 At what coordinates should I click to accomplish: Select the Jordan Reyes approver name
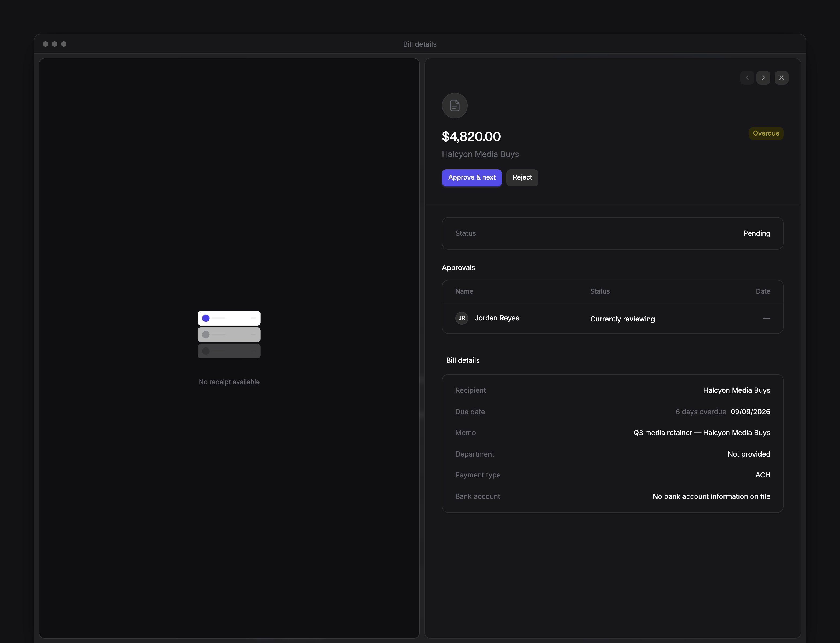pos(497,318)
